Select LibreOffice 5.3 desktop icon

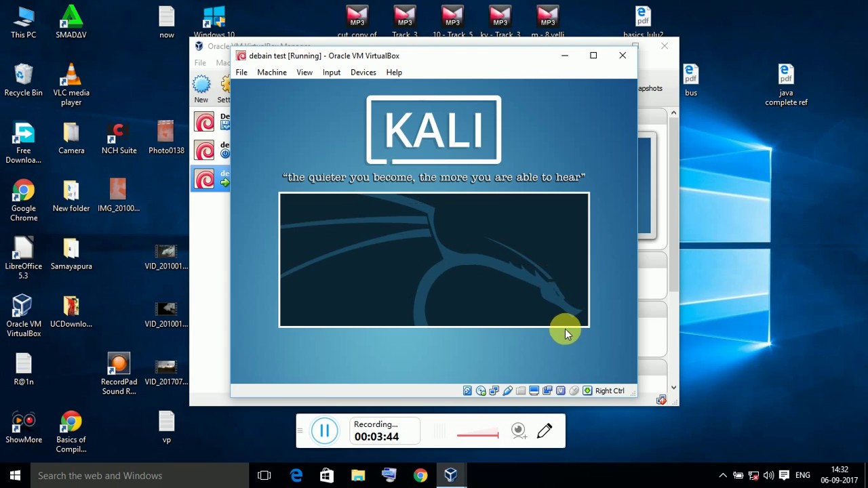coord(24,259)
